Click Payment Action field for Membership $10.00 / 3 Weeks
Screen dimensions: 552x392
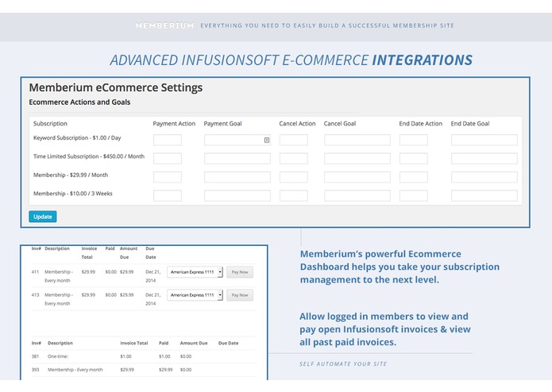coord(168,196)
